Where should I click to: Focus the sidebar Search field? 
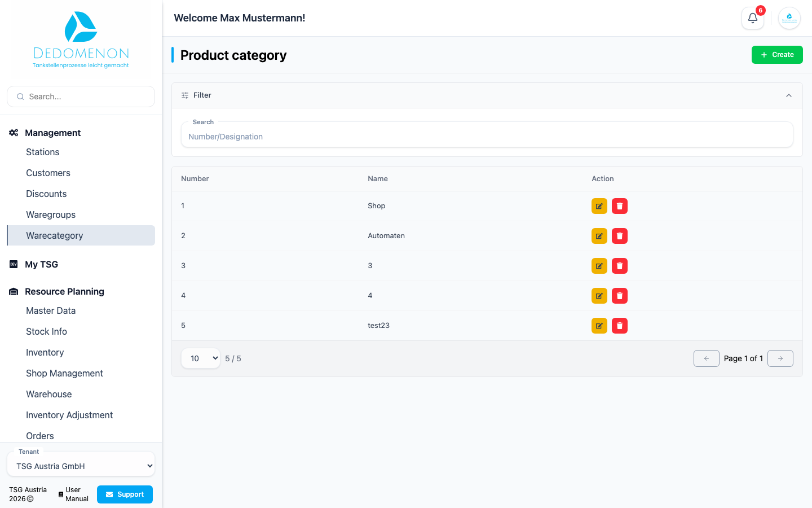(81, 97)
